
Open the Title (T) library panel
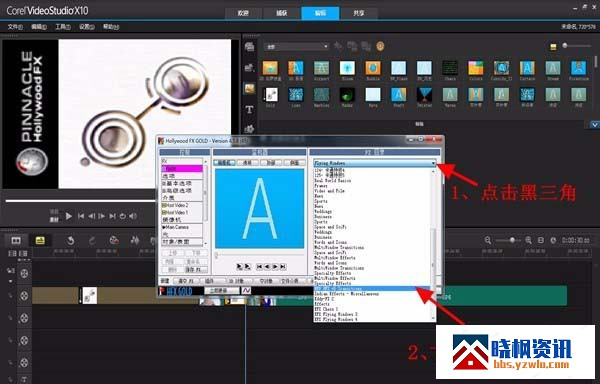(x=249, y=109)
